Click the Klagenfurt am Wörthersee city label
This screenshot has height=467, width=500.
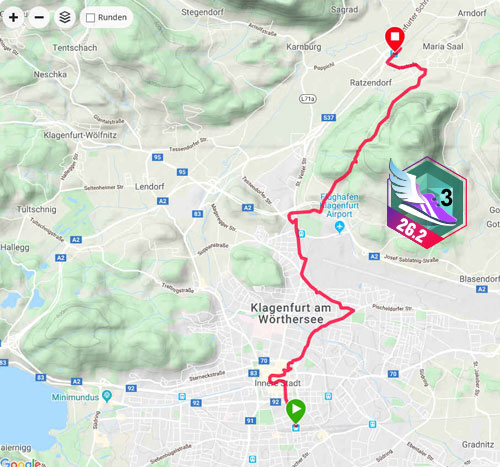(x=291, y=313)
